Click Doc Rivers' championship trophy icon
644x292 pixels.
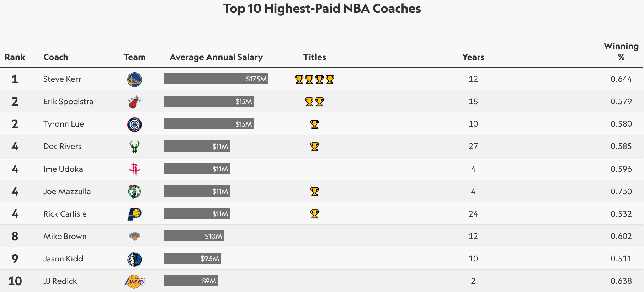[x=314, y=147]
